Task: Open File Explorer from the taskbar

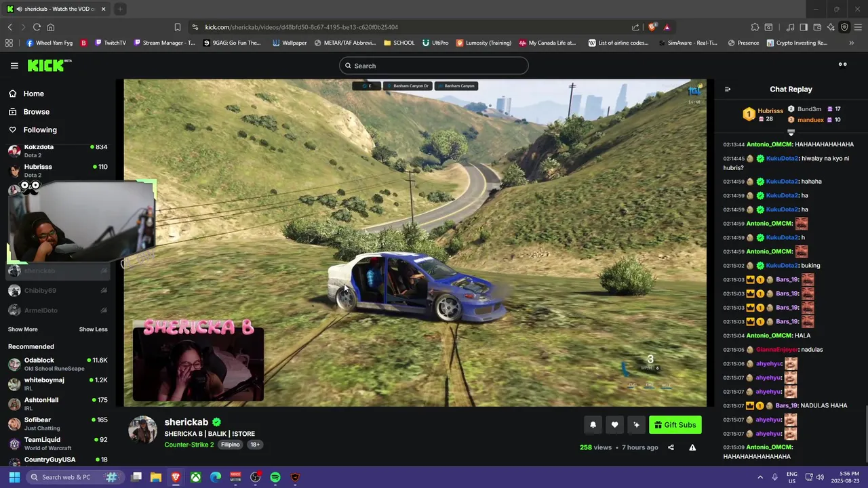Action: [155, 477]
